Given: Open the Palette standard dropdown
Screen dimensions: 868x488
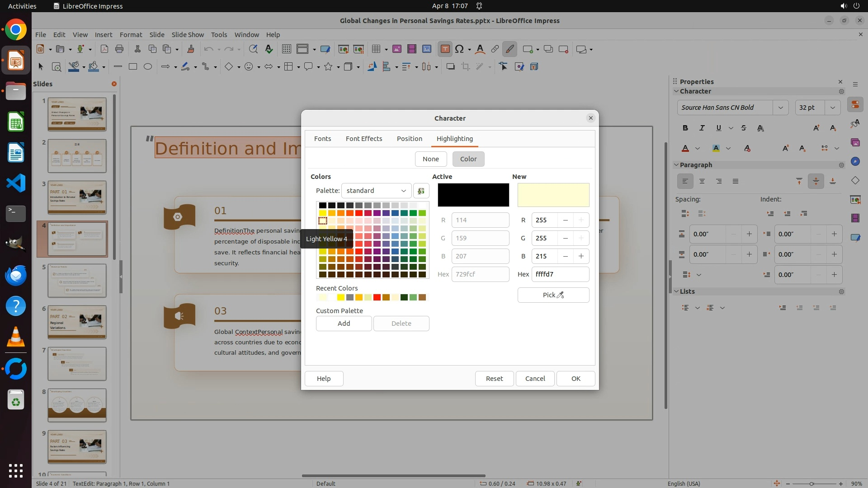Looking at the screenshot, I should (376, 191).
